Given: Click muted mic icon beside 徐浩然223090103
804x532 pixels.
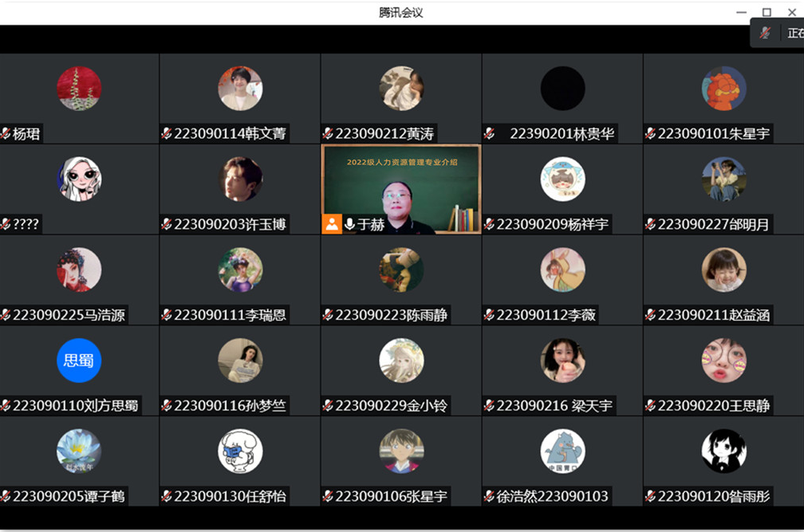Looking at the screenshot, I should pos(489,496).
